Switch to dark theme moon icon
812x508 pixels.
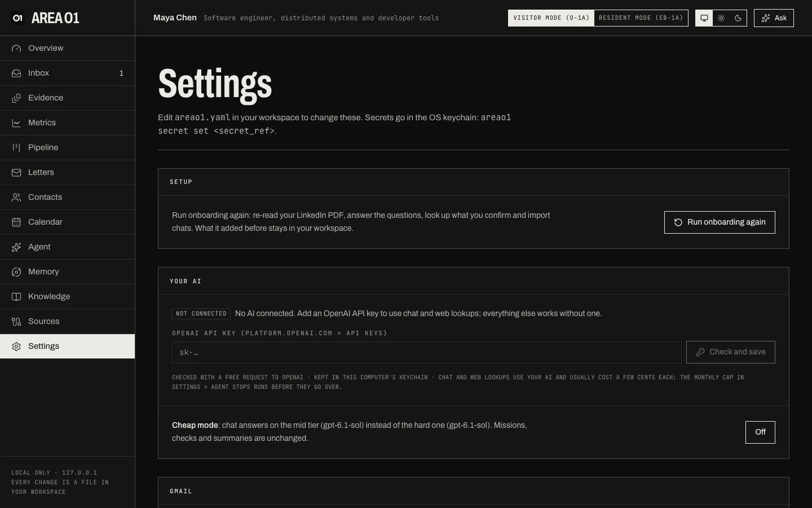[x=738, y=18]
